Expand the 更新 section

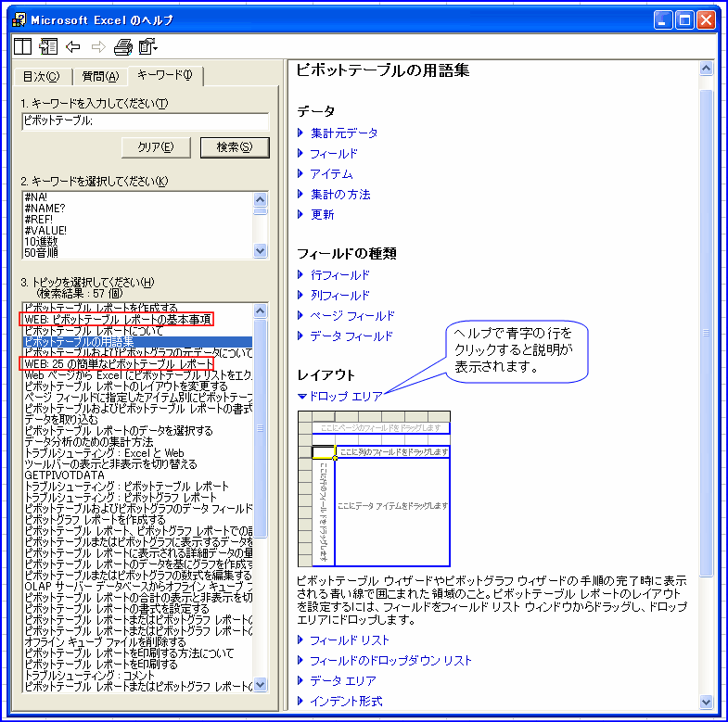coord(316,214)
